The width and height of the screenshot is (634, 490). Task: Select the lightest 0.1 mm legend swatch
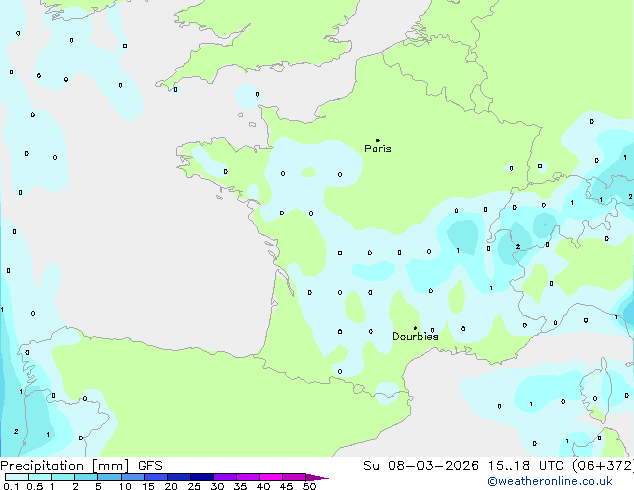click(17, 477)
